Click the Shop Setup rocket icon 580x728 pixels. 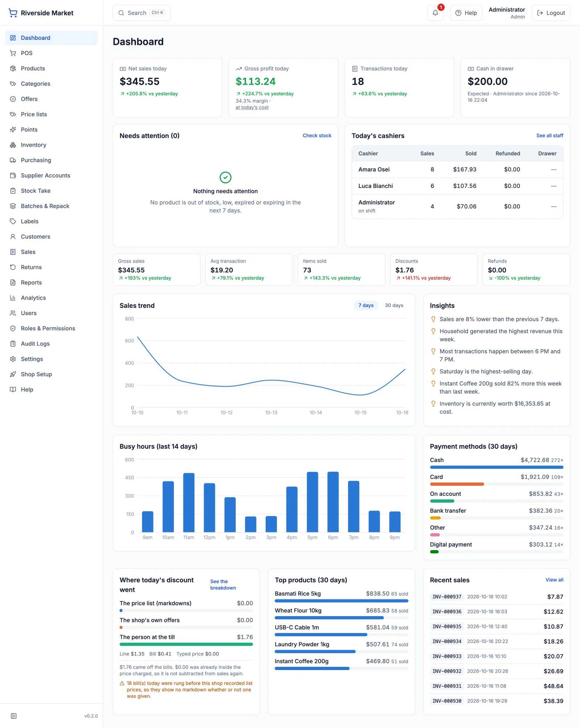pos(13,374)
